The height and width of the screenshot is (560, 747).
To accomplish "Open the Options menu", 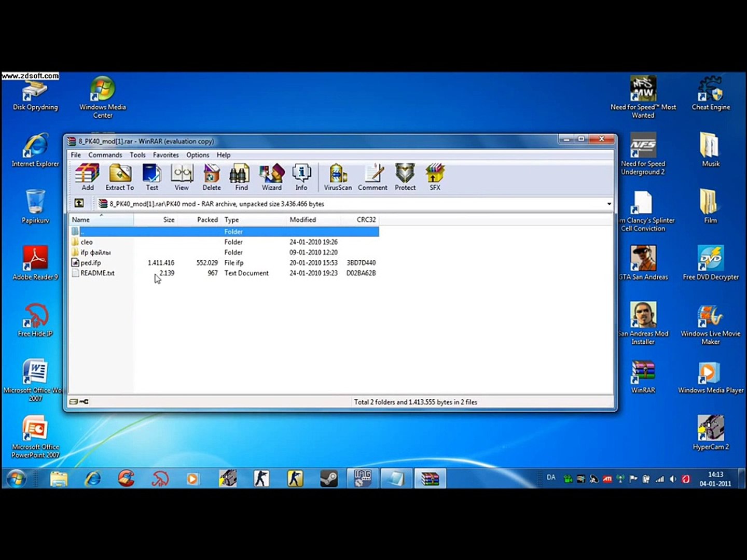I will [198, 155].
